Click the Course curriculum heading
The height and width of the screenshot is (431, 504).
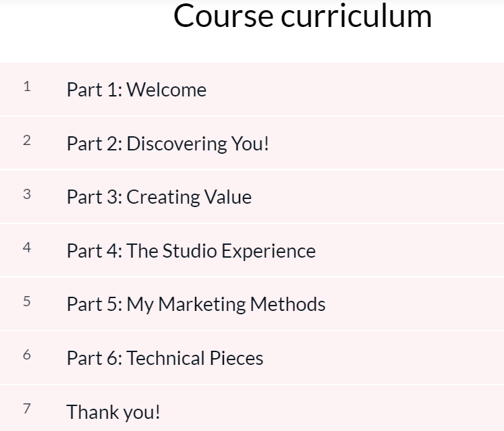click(x=302, y=16)
